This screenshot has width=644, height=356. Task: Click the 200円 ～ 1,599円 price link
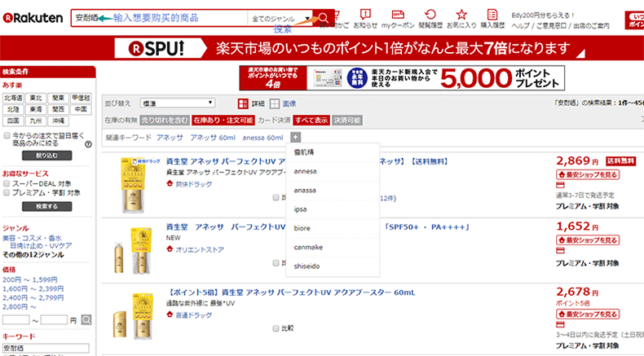29,279
